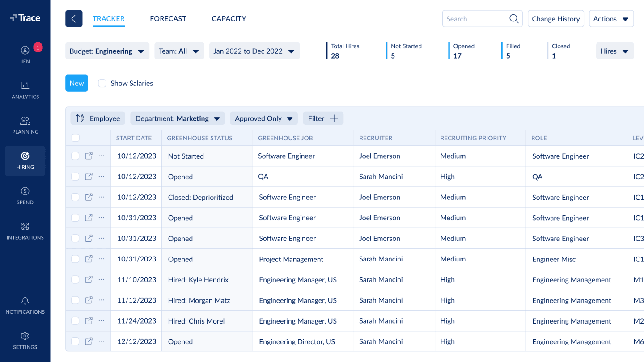Click the New button
644x362 pixels.
tap(76, 83)
